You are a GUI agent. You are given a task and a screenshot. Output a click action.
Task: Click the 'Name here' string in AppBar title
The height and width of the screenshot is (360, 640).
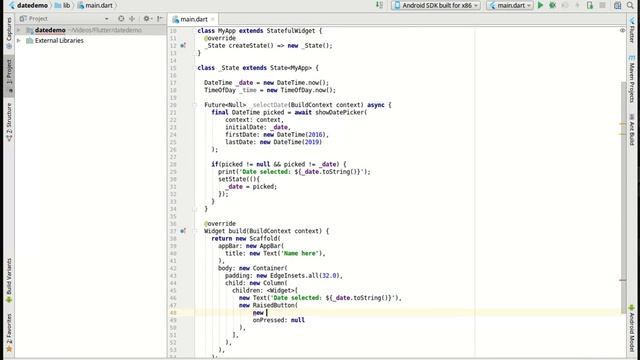[x=301, y=253]
